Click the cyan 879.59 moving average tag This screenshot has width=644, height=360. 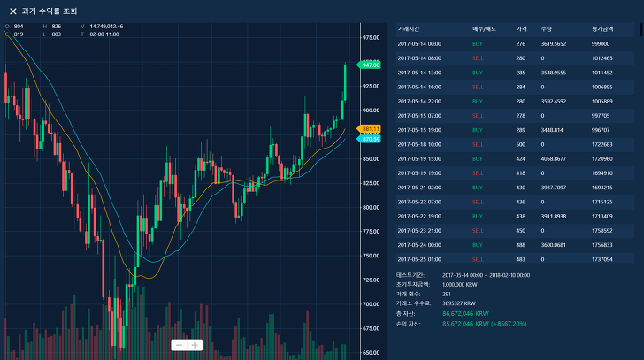click(x=370, y=139)
